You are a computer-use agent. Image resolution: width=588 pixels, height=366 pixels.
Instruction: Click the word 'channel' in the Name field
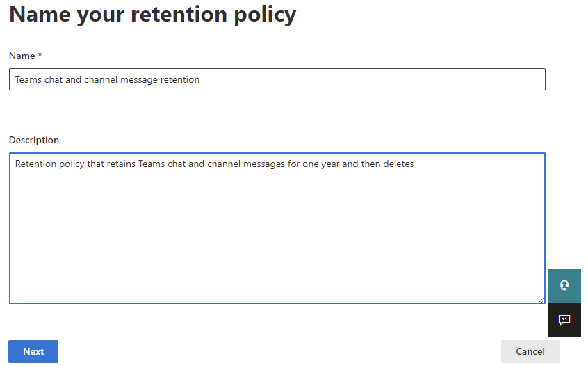[101, 80]
